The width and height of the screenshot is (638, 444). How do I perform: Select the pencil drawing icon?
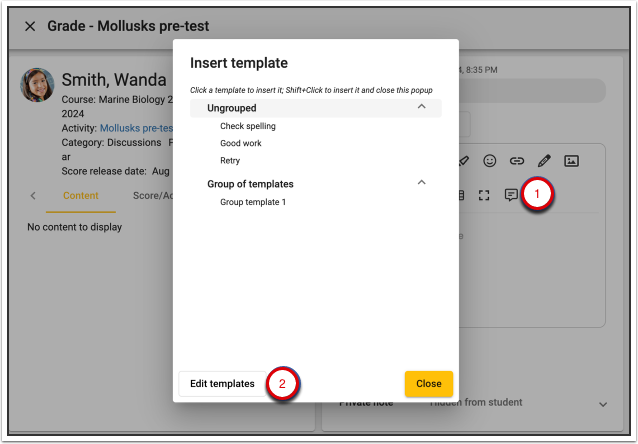tap(544, 160)
